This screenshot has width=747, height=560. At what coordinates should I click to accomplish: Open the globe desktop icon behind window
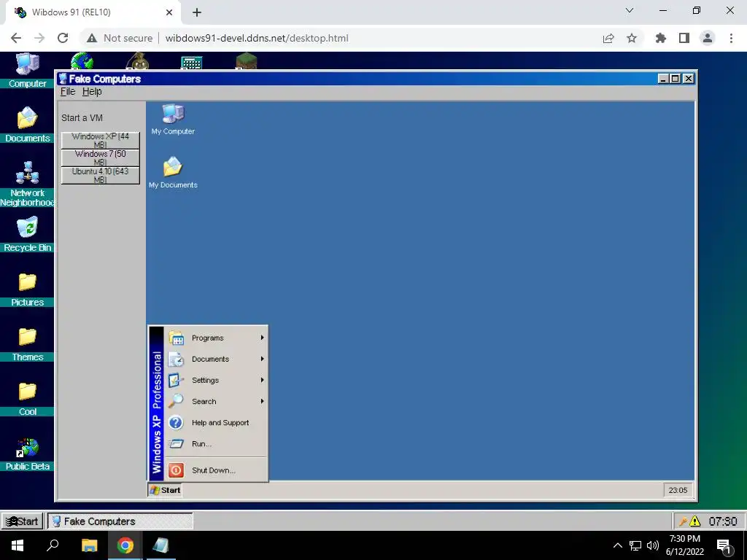pos(82,61)
